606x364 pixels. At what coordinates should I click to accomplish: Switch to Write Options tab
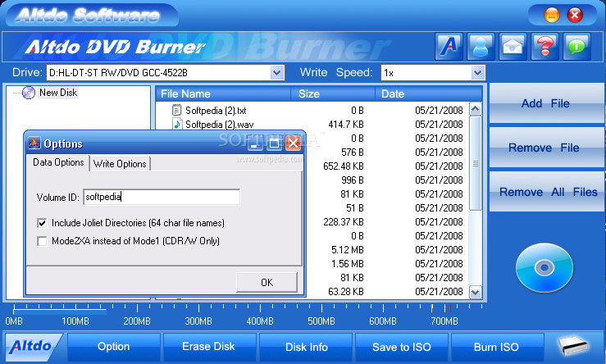click(x=120, y=164)
